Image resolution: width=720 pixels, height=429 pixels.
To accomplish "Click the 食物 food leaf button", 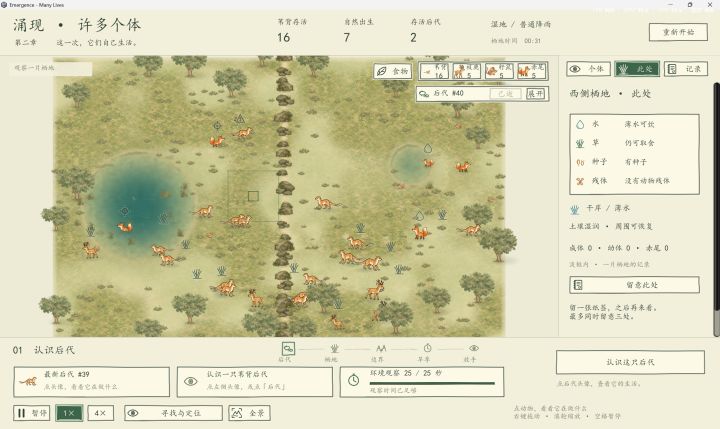I will [393, 71].
